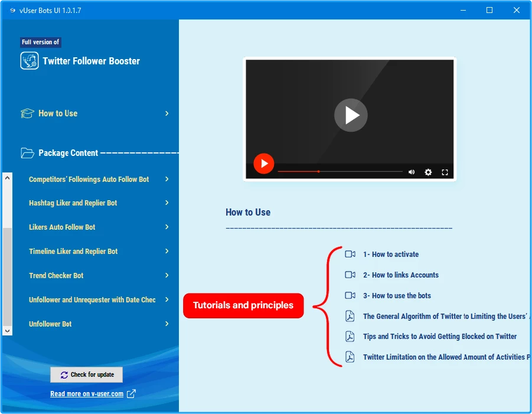
Task: Expand Trend Checker Bot chevron
Action: coord(167,275)
